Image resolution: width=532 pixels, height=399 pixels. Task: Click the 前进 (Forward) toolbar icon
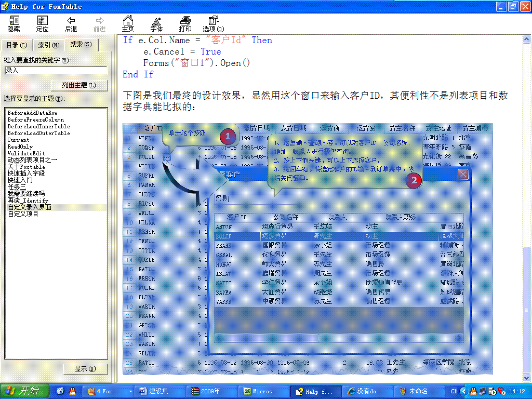[x=99, y=24]
